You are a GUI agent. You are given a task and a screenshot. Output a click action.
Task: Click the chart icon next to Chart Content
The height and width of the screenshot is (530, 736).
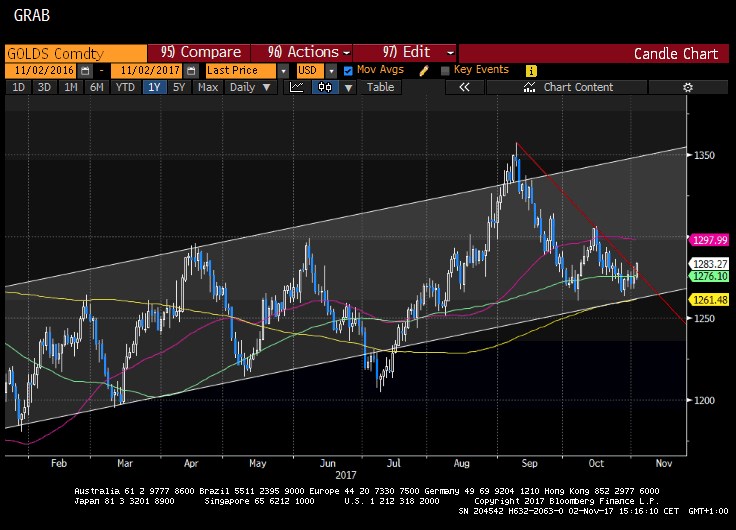531,88
